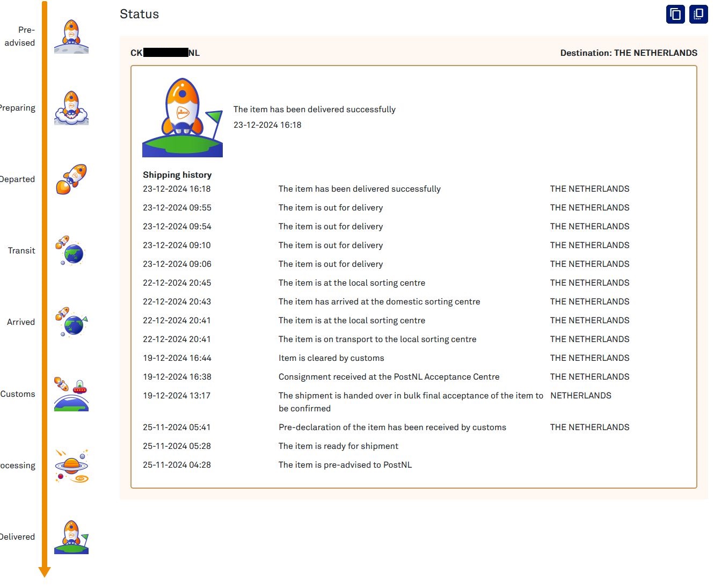The width and height of the screenshot is (714, 588).
Task: Click the Departed flying rocket icon
Action: click(71, 179)
